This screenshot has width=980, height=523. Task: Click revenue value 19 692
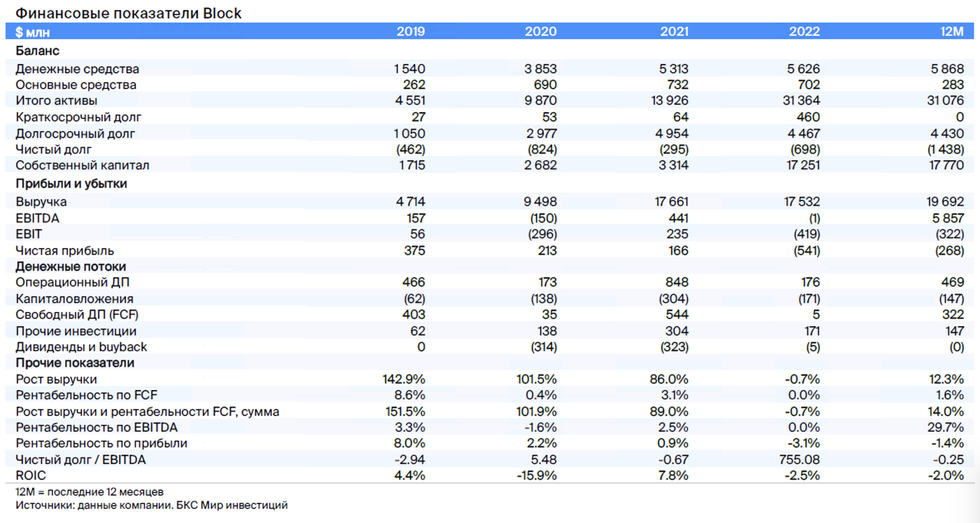pos(945,202)
